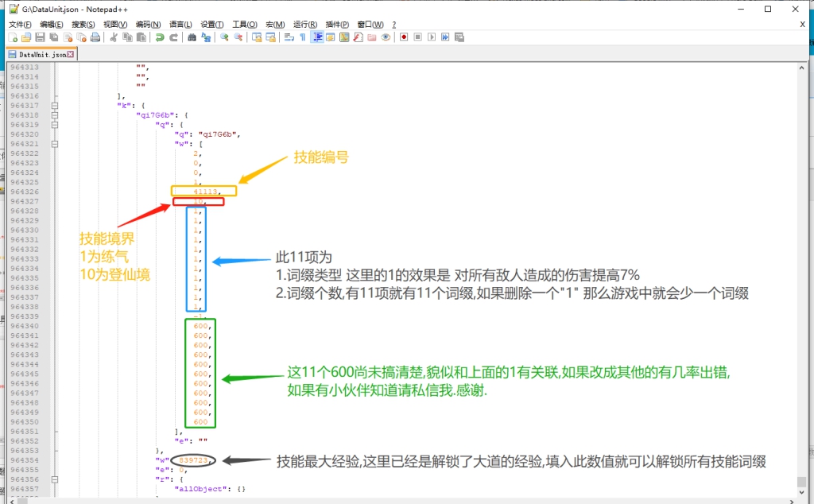Image resolution: width=814 pixels, height=504 pixels.
Task: Toggle file monitoring eye icon
Action: coord(386,37)
